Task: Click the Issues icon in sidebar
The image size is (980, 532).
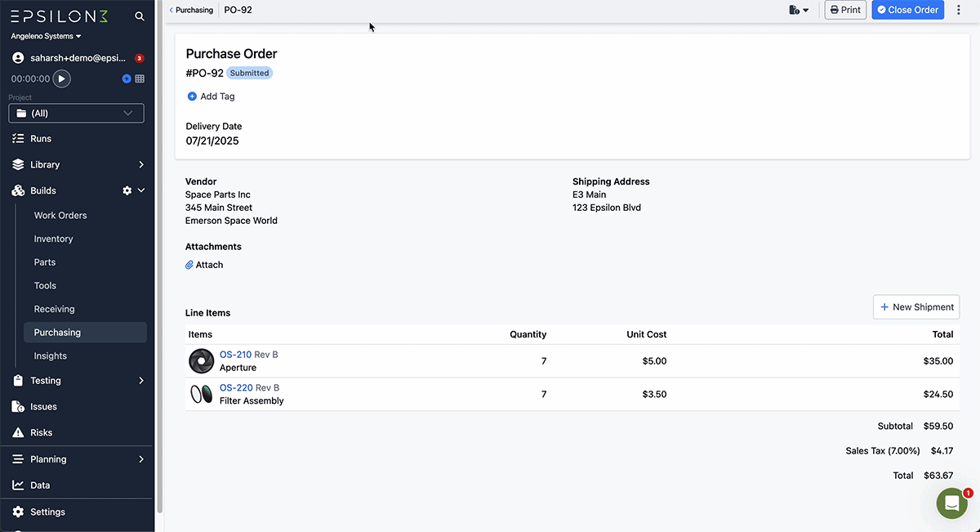Action: tap(18, 407)
